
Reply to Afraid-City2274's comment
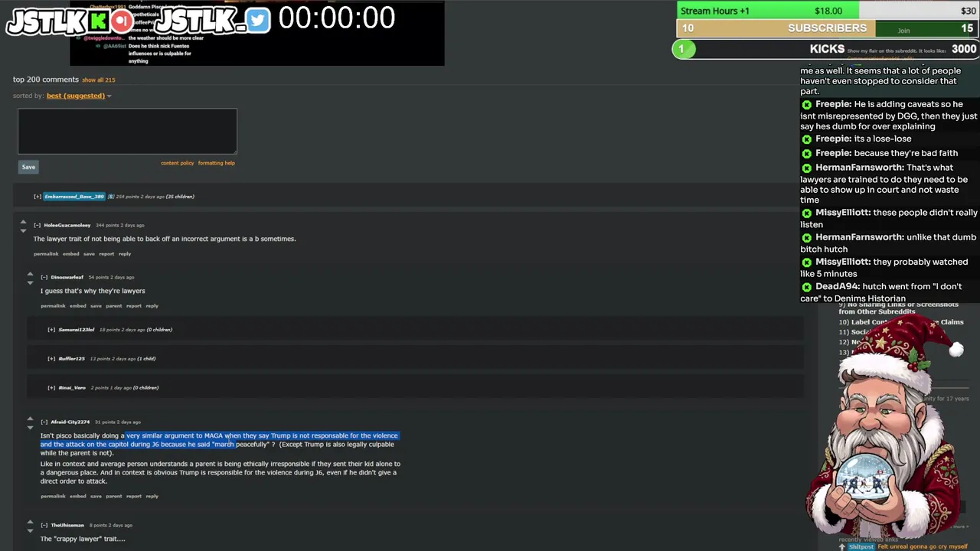pyautogui.click(x=152, y=497)
